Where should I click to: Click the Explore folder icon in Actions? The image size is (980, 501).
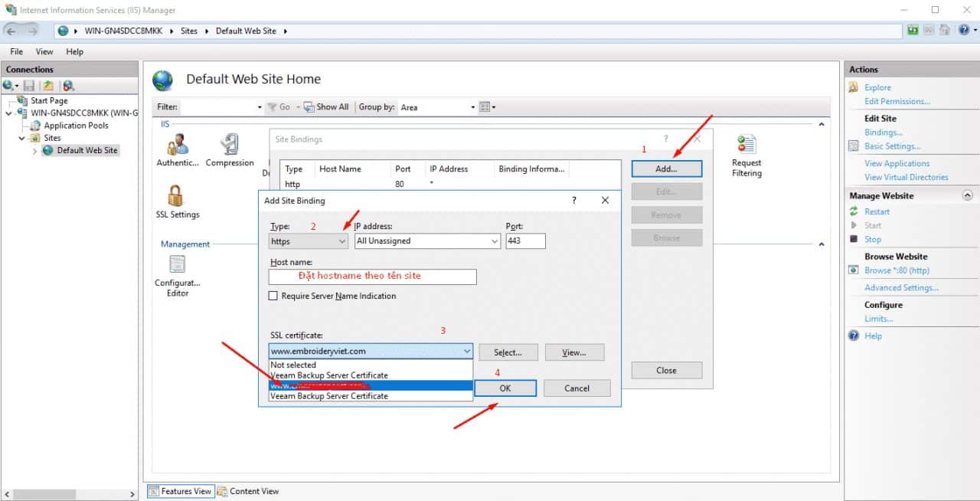(x=854, y=87)
